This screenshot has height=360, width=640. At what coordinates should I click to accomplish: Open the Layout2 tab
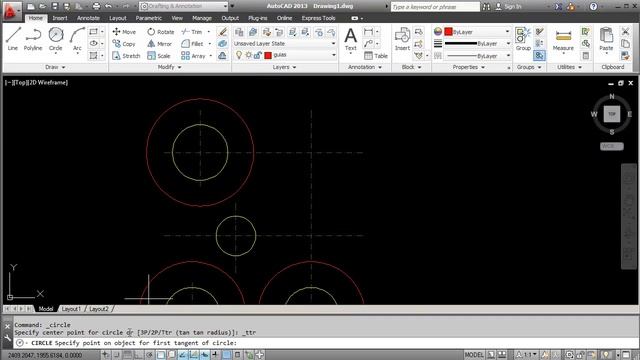[99, 309]
